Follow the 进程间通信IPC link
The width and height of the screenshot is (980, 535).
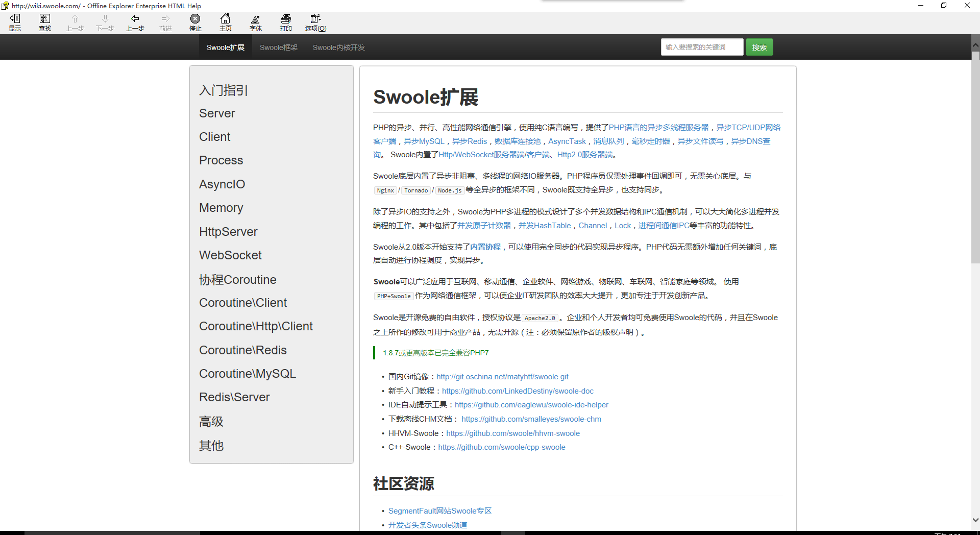664,226
